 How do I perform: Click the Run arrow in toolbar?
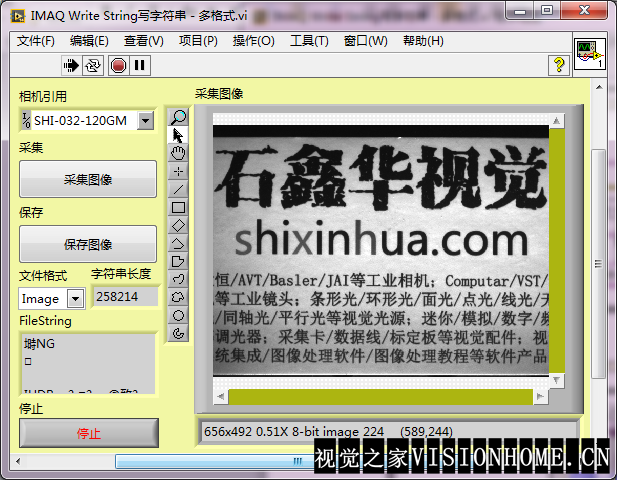[72, 65]
